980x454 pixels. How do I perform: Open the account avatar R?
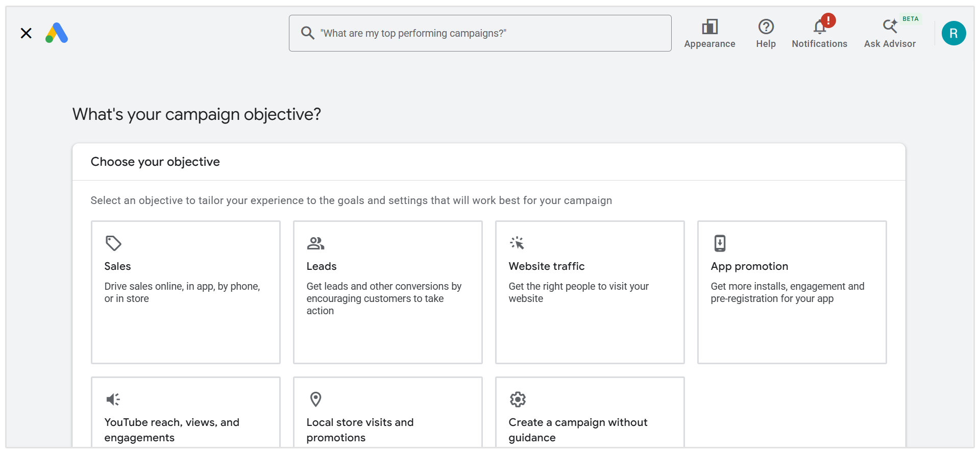coord(953,33)
